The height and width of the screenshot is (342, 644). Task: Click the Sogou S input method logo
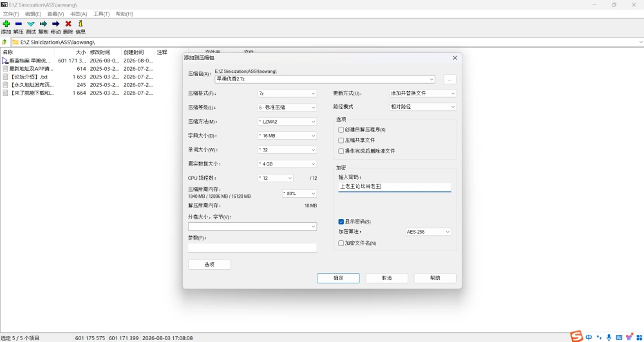coord(576,337)
